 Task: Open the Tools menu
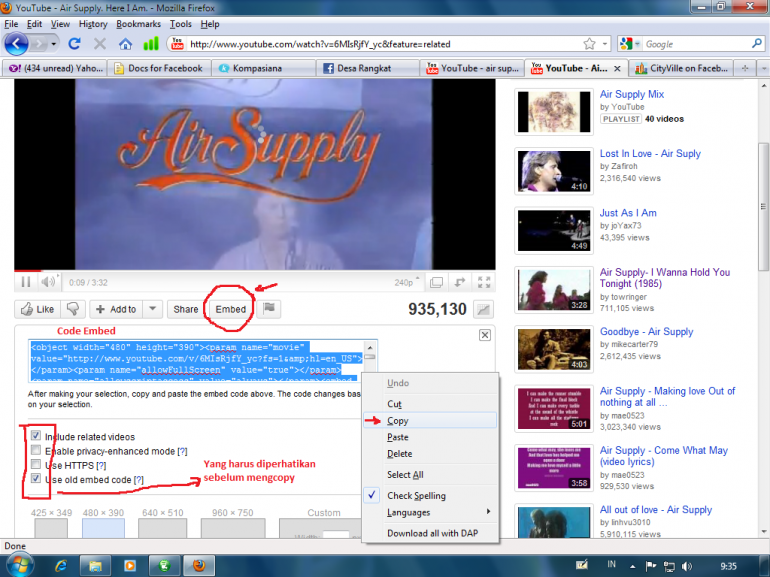181,24
